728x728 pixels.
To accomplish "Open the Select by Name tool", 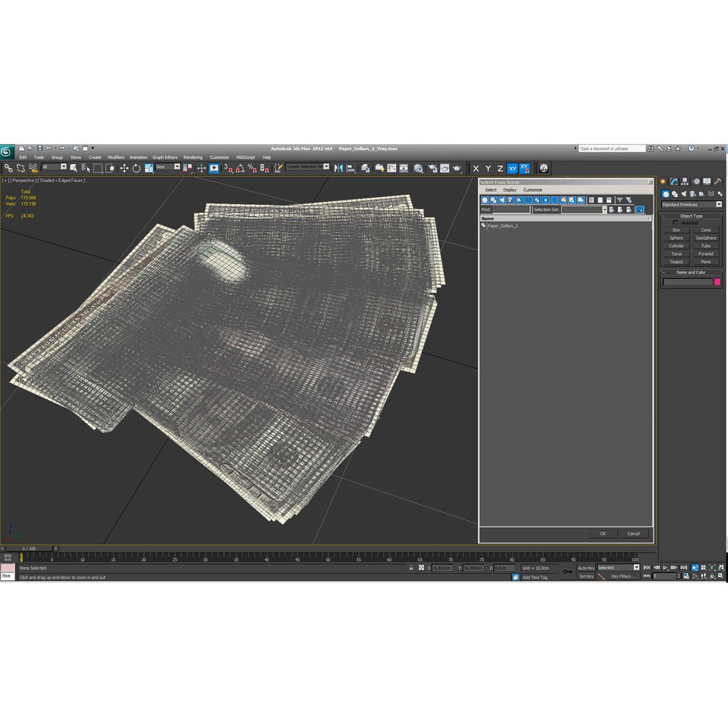I will pyautogui.click(x=86, y=168).
